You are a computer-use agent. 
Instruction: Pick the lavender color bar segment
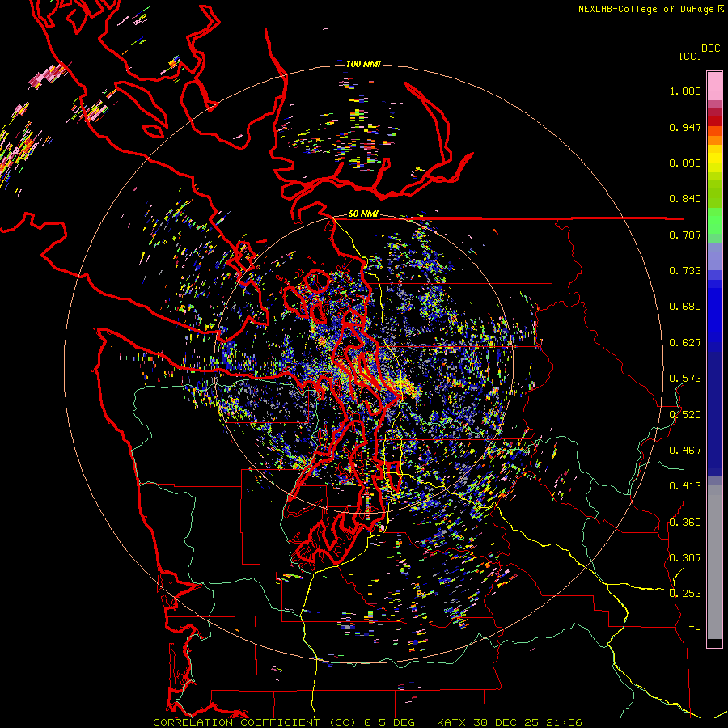[714, 256]
